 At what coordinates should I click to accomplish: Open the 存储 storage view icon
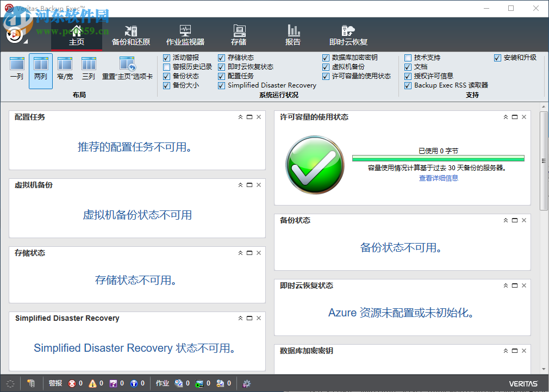pos(240,34)
